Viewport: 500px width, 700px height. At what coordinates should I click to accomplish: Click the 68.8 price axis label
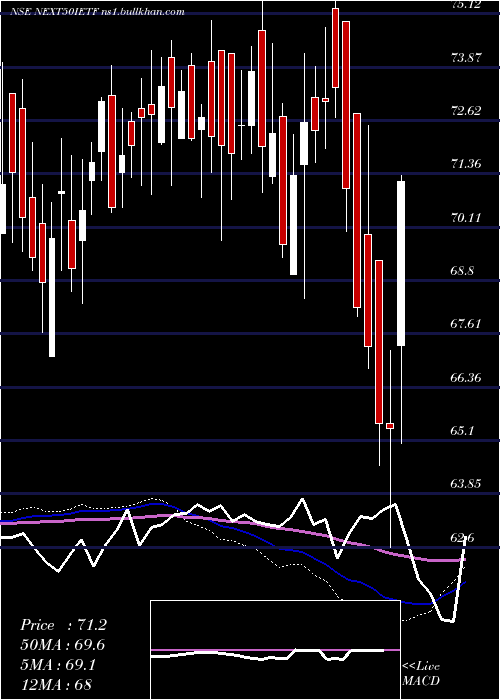[x=463, y=271]
